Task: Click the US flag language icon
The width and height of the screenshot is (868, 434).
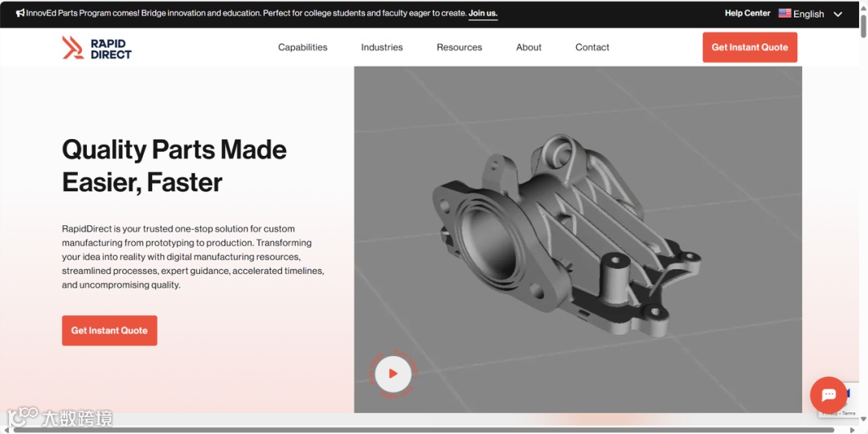Action: (784, 14)
